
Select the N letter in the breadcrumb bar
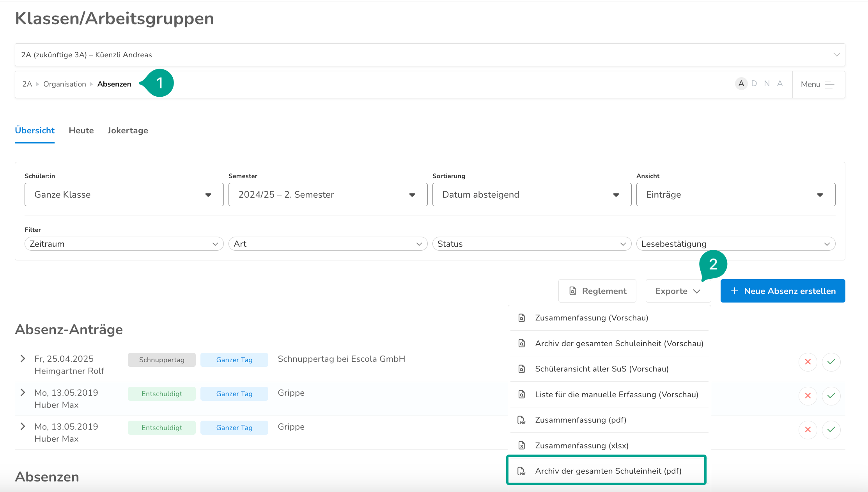[767, 83]
